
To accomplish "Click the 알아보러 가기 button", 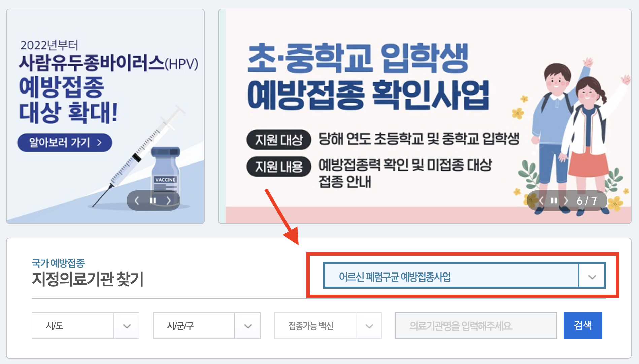I will click(65, 143).
